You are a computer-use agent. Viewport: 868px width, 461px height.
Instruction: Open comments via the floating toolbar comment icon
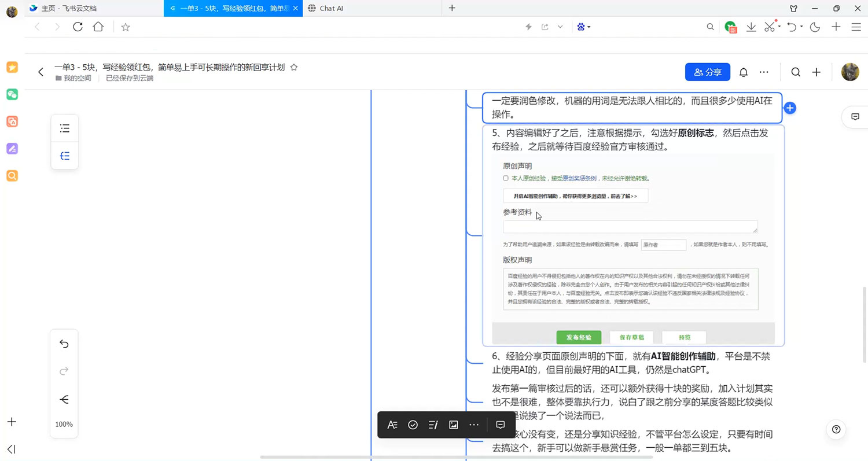click(500, 425)
